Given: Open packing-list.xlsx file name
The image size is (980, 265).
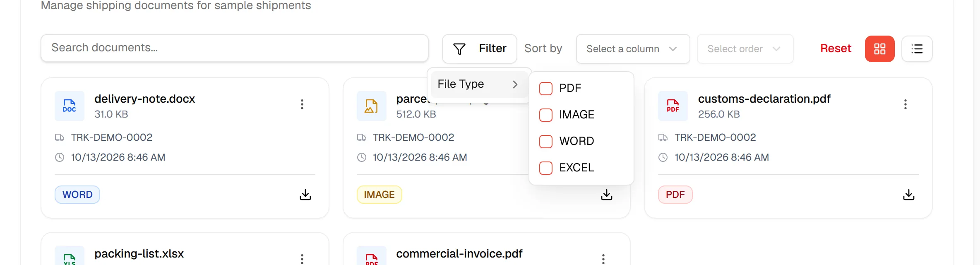Looking at the screenshot, I should click(139, 254).
